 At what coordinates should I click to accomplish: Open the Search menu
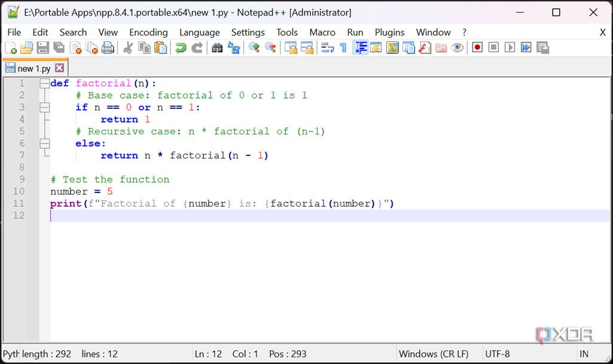[x=73, y=32]
